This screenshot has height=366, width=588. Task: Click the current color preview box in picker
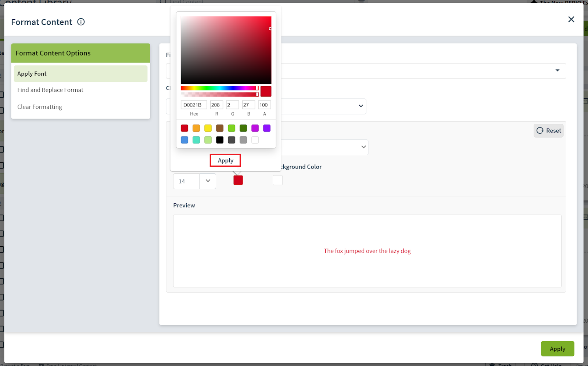click(x=266, y=91)
